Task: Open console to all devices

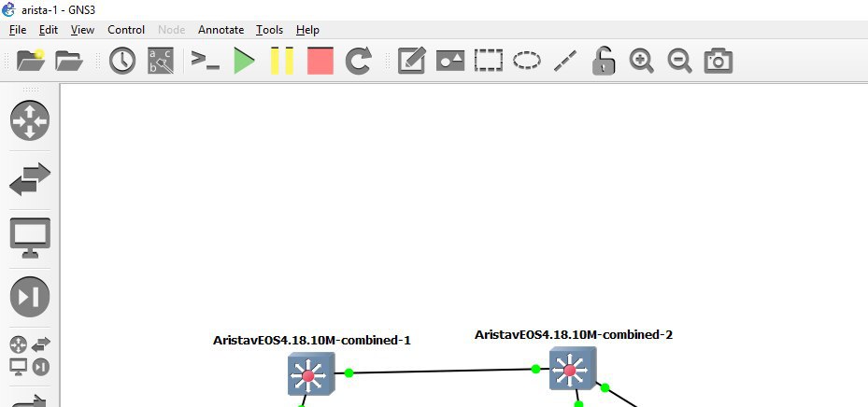Action: (205, 60)
